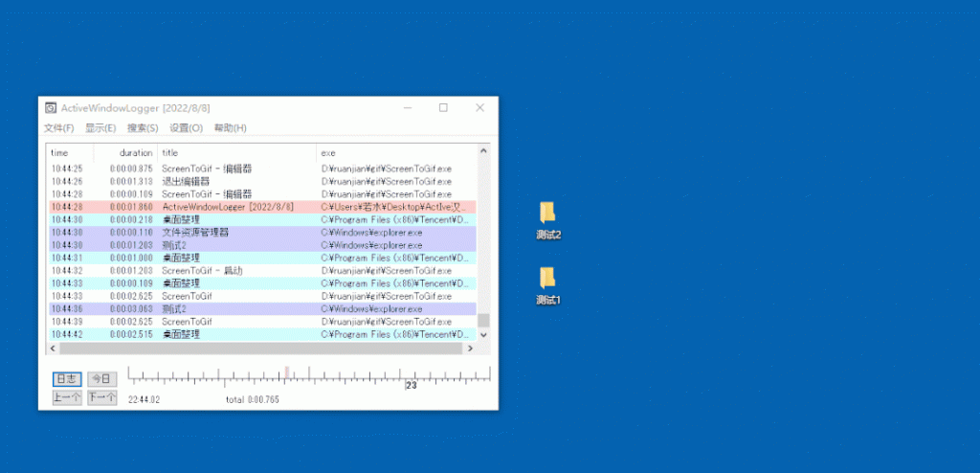Select the 桌面整理 row at 10:44:31
Image resolution: width=980 pixels, height=473 pixels.
tap(262, 258)
